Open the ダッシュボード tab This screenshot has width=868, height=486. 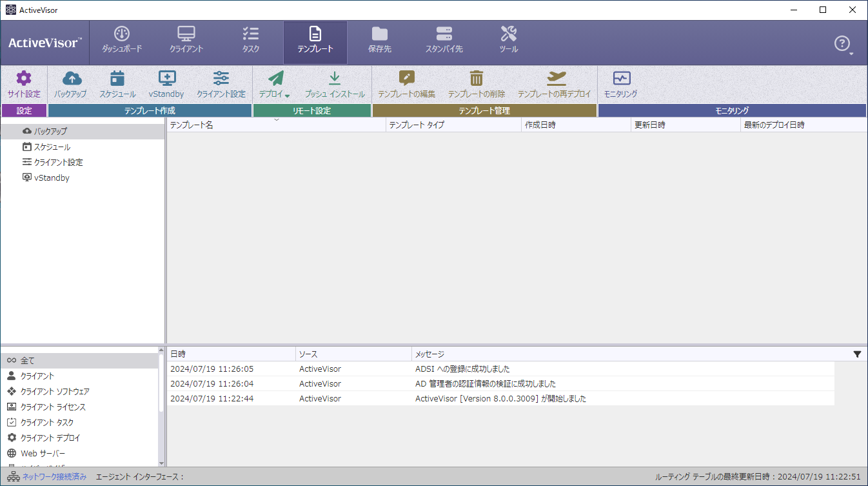pyautogui.click(x=122, y=41)
